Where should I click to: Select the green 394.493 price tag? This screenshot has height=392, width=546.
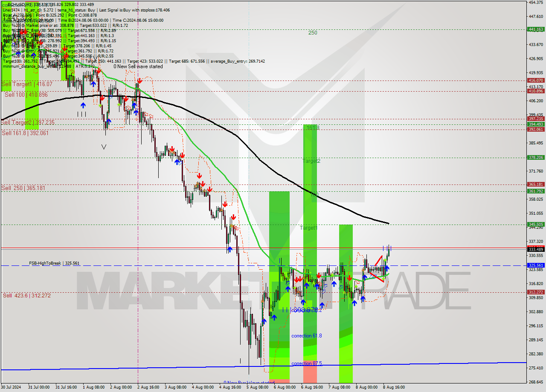[x=536, y=124]
